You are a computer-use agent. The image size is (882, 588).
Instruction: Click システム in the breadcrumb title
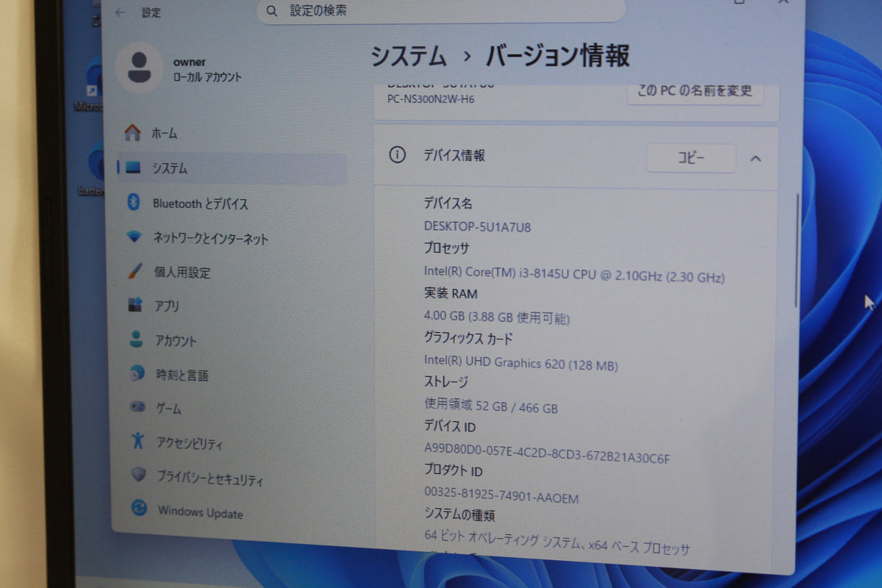point(408,57)
